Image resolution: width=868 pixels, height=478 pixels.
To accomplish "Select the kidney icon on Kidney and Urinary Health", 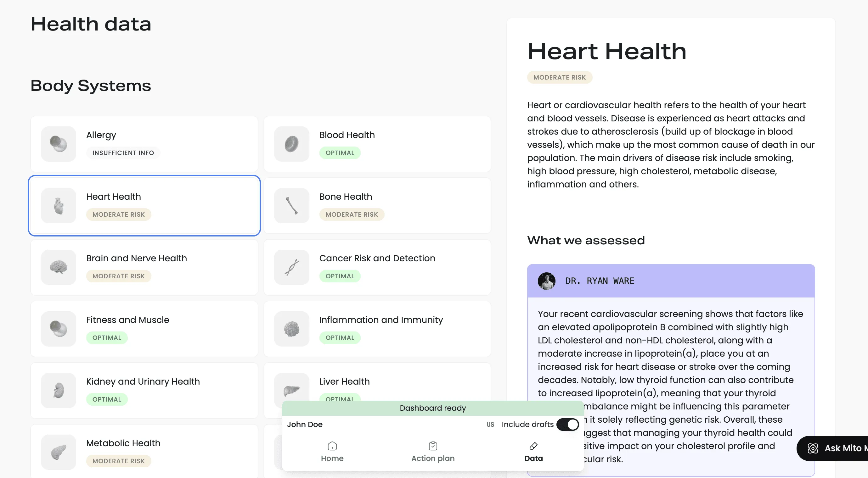I will click(x=58, y=391).
